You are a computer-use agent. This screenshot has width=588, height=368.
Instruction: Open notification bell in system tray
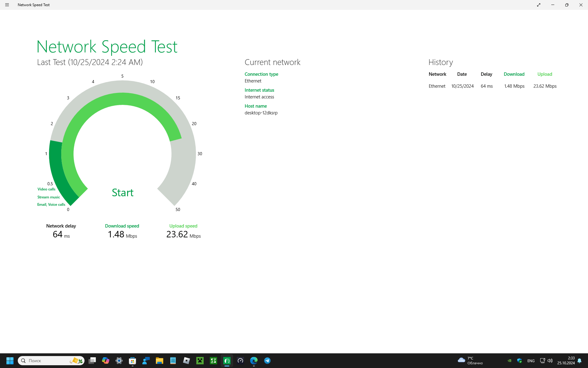579,361
